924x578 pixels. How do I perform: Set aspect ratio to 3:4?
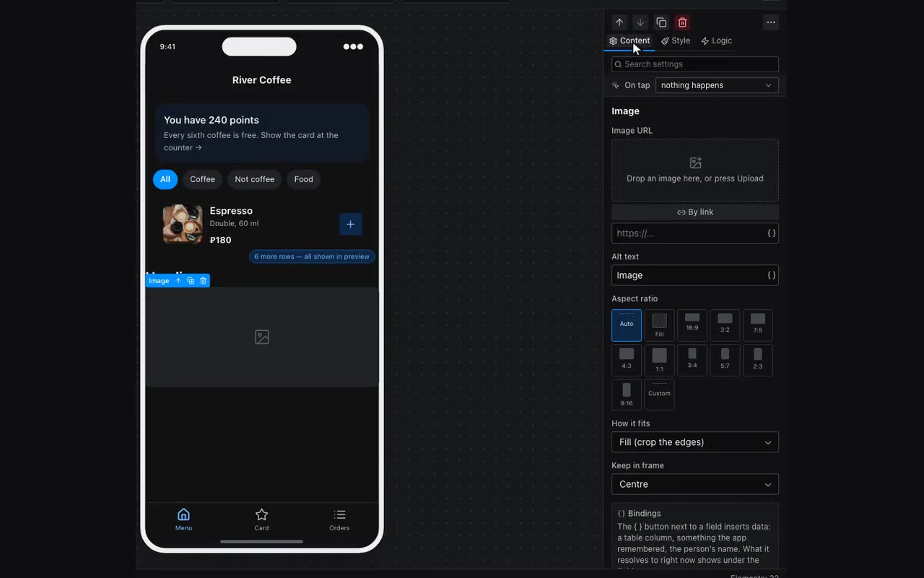(692, 360)
